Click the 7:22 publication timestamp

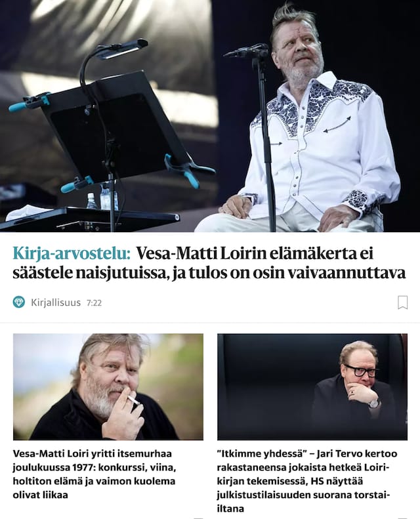coord(94,303)
